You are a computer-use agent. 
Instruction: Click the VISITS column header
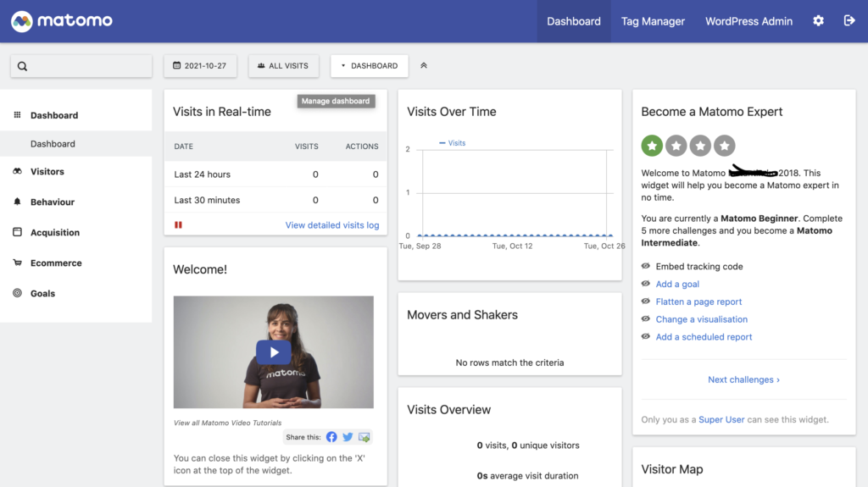coord(306,146)
